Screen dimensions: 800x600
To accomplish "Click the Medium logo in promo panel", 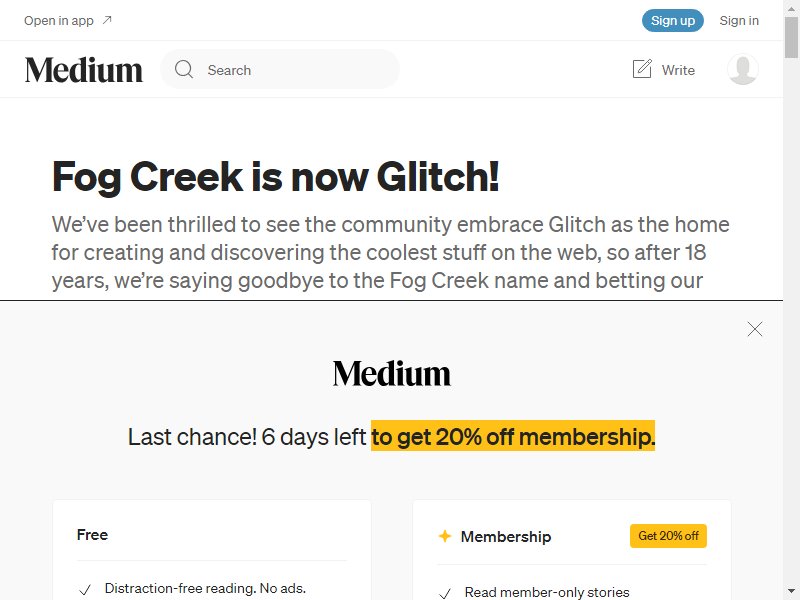I will click(x=392, y=373).
